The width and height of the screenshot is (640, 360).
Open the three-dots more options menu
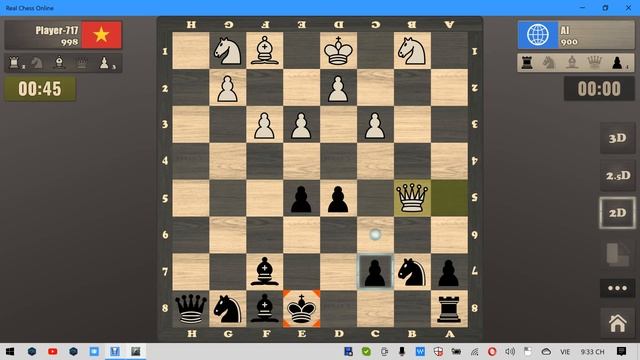coord(618,288)
